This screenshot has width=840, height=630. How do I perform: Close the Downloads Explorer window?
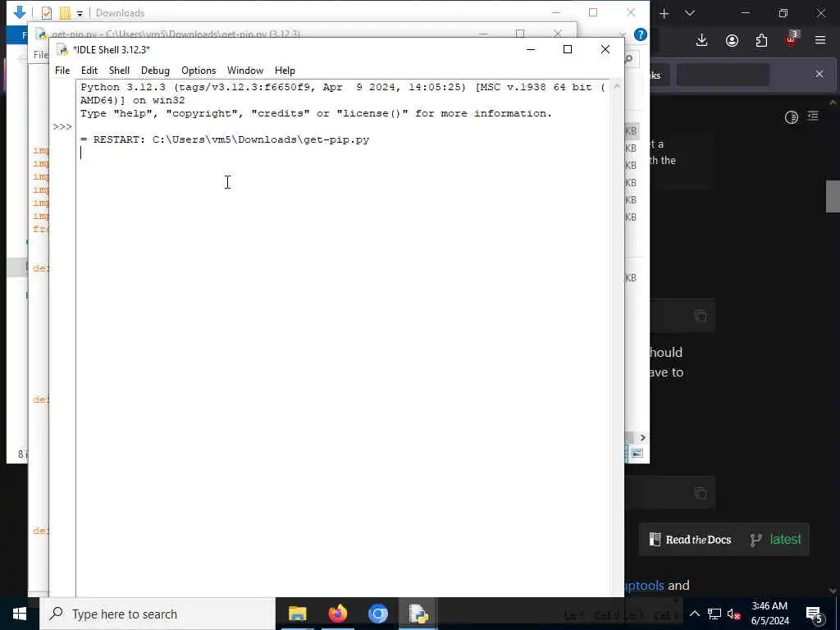(631, 12)
